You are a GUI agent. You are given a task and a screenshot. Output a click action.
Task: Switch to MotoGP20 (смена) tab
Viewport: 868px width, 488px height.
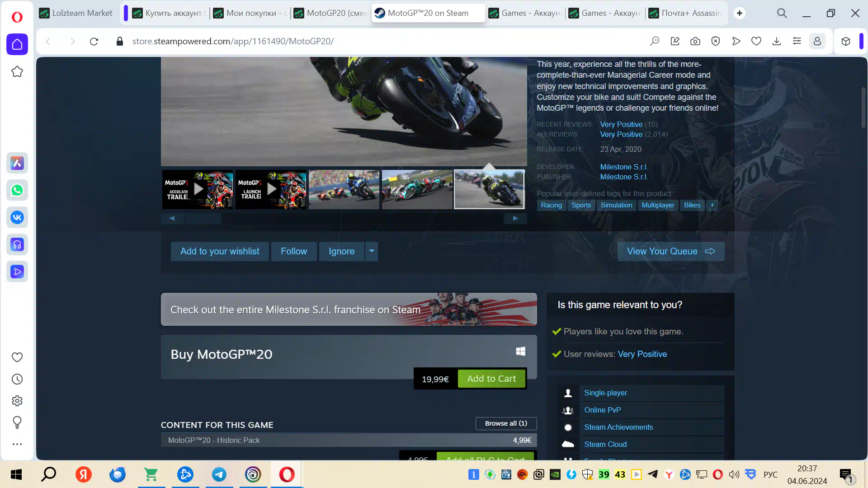(x=330, y=13)
